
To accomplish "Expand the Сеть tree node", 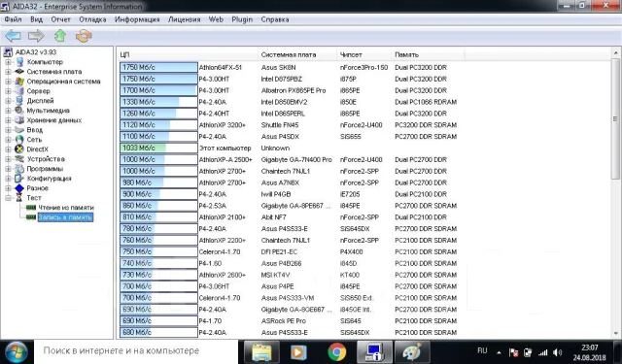I will pos(8,140).
